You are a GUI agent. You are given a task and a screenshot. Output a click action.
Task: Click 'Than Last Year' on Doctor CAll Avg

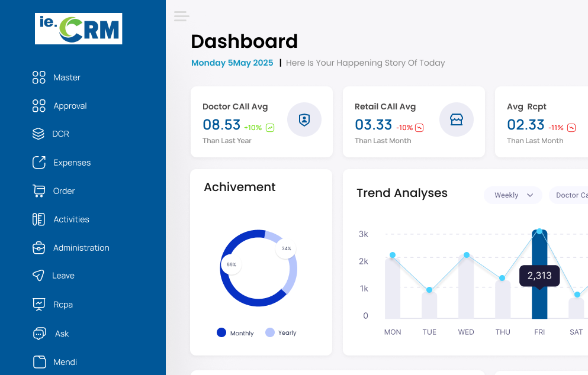227,141
